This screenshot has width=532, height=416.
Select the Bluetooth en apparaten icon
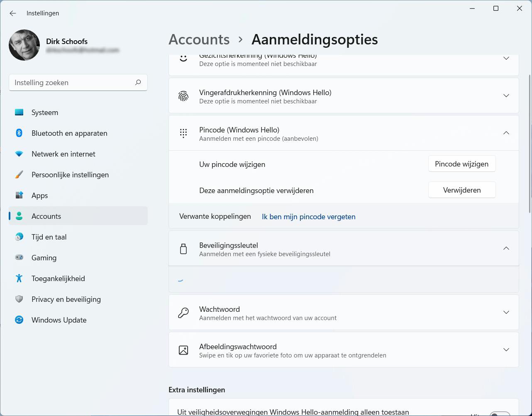(19, 133)
